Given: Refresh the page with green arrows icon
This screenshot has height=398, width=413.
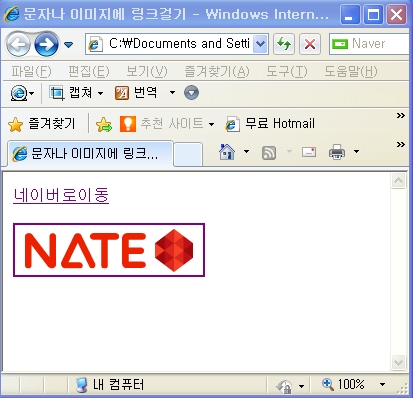Looking at the screenshot, I should [284, 44].
